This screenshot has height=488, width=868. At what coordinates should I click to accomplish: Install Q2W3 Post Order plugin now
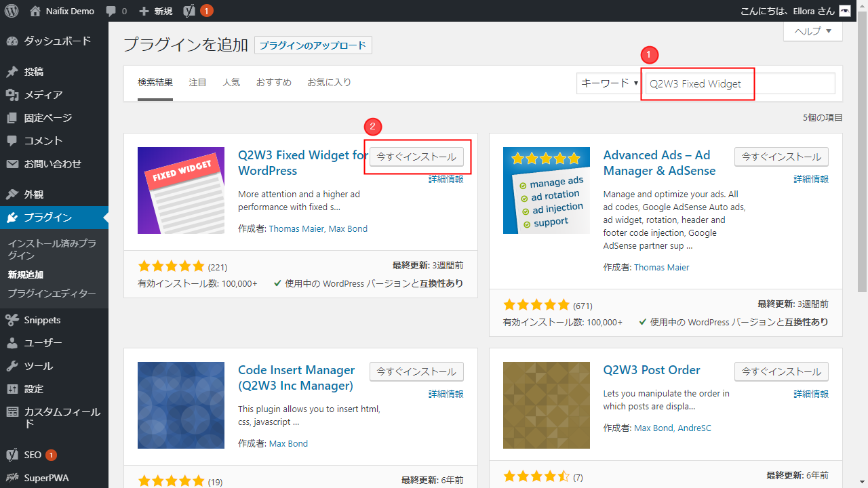coord(781,372)
